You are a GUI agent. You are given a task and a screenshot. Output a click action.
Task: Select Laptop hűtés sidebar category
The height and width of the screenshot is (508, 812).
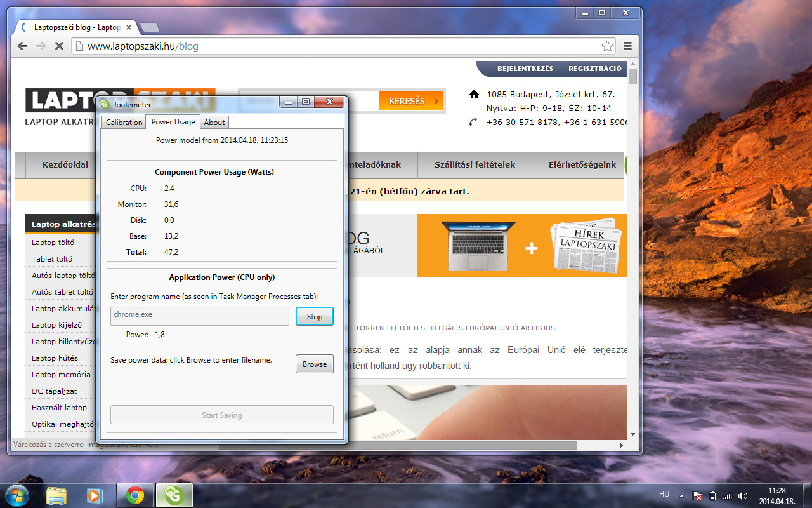55,358
